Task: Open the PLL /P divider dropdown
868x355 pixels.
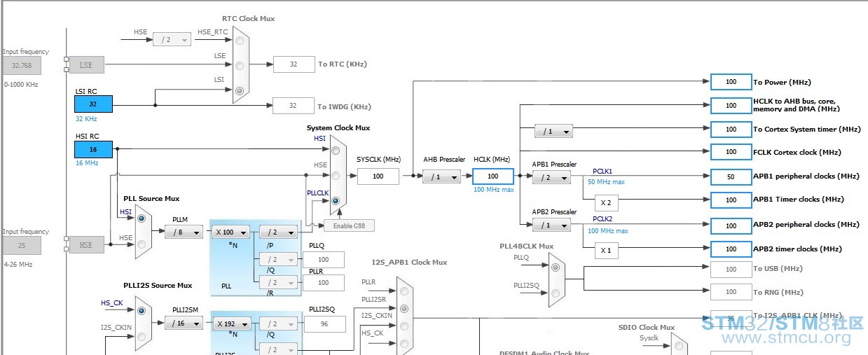Action: pos(278,232)
